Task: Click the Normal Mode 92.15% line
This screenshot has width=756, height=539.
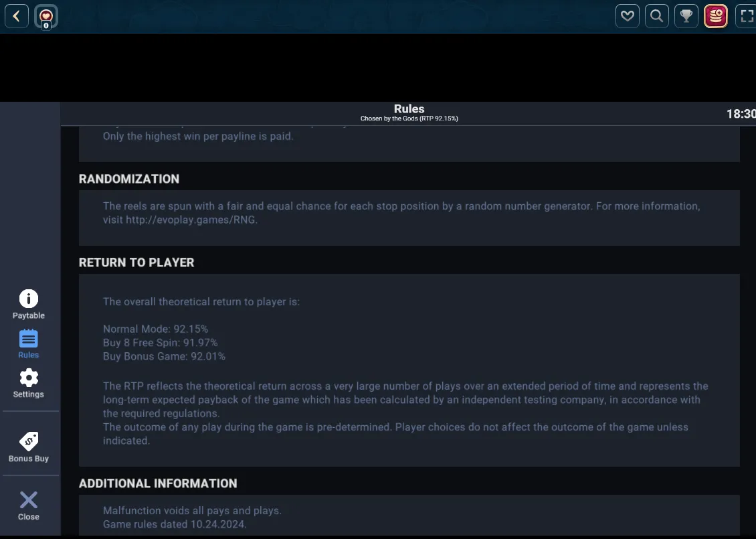Action: [155, 329]
